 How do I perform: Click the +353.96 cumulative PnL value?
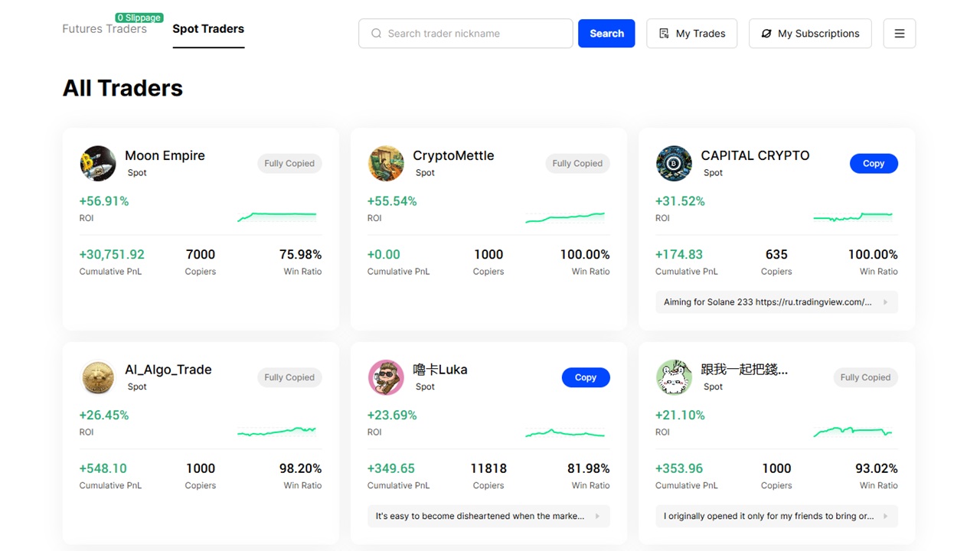(679, 469)
